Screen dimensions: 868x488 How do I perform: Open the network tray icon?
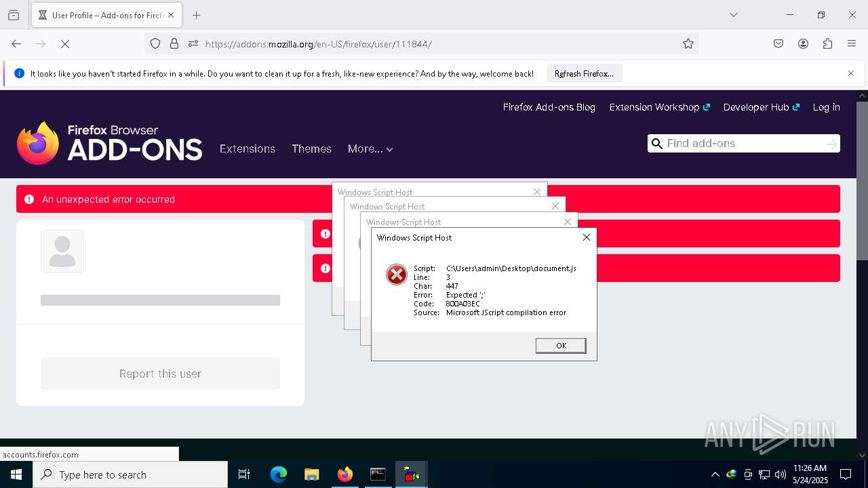tap(764, 474)
